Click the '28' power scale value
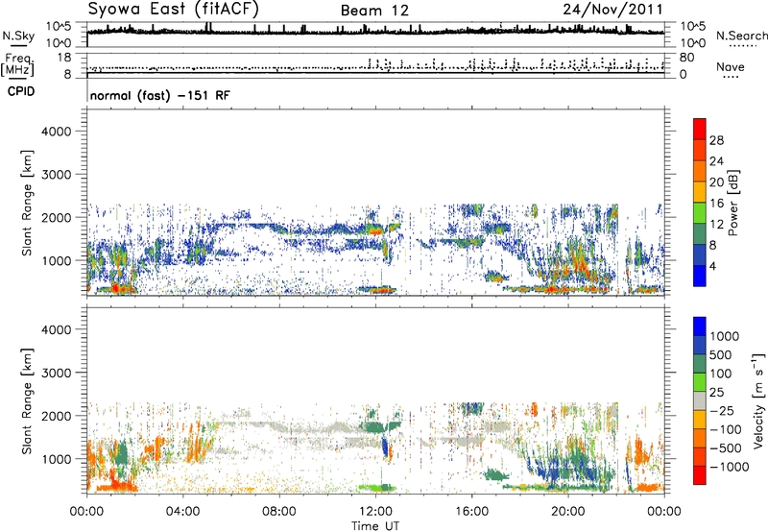This screenshot has height=532, width=768. pyautogui.click(x=716, y=140)
